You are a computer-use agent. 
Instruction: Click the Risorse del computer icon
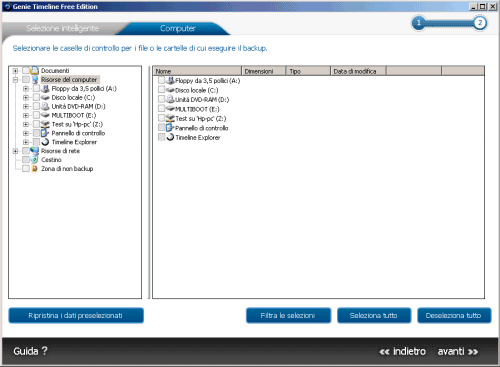pyautogui.click(x=35, y=80)
